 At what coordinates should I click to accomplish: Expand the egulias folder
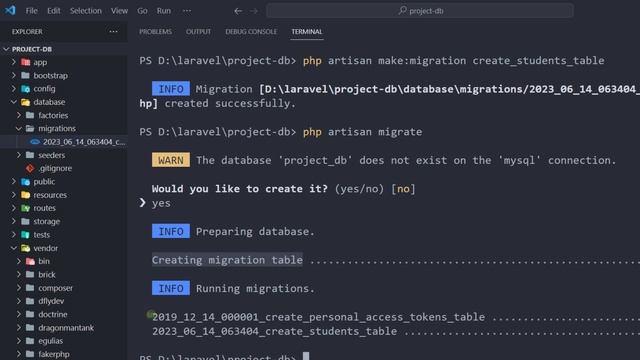pos(18,341)
